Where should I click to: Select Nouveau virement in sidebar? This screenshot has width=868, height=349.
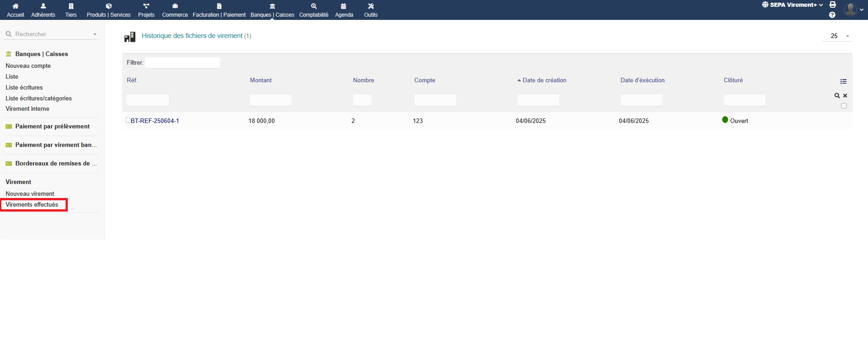click(30, 193)
